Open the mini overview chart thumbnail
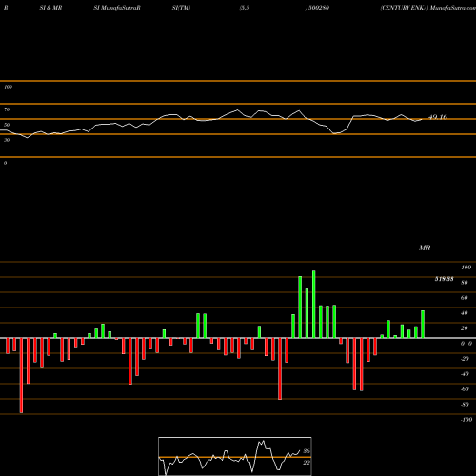Image resolution: width=476 pixels, height=476 pixels. coord(235,456)
